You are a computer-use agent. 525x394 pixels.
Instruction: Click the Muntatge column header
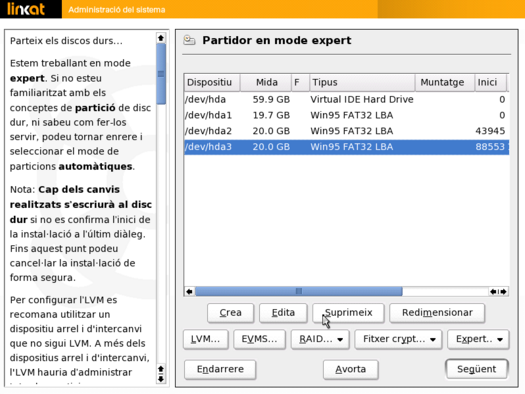click(445, 82)
